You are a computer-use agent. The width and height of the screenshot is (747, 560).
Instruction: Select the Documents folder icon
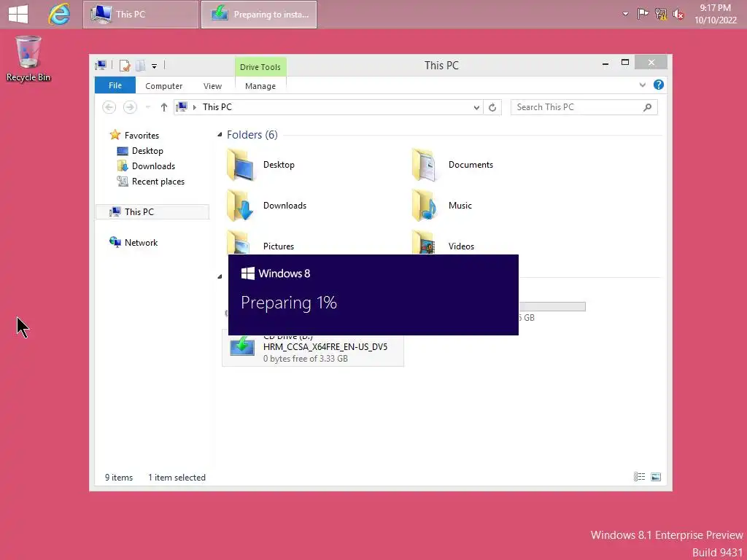coord(425,165)
